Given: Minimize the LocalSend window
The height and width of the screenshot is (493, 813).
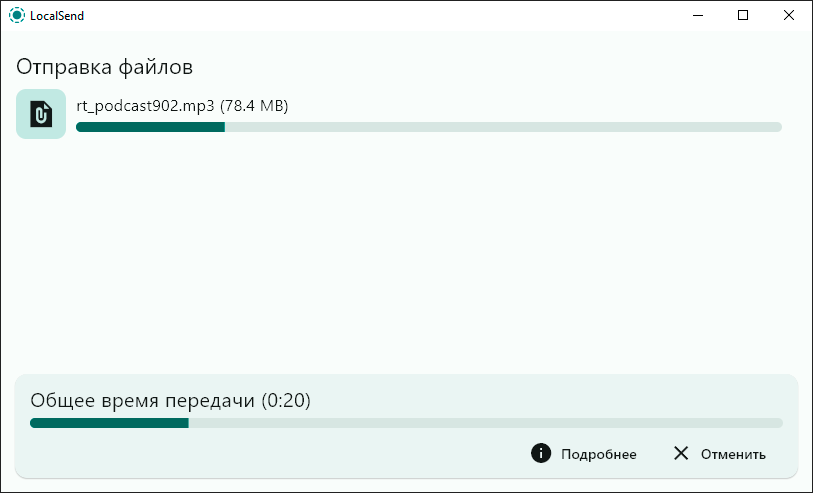Looking at the screenshot, I should tap(697, 15).
